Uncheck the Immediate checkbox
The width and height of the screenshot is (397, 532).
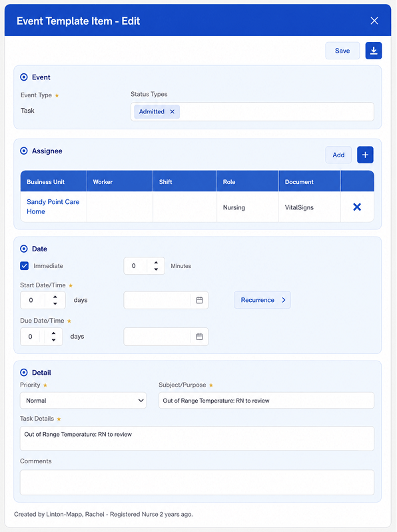(25, 265)
